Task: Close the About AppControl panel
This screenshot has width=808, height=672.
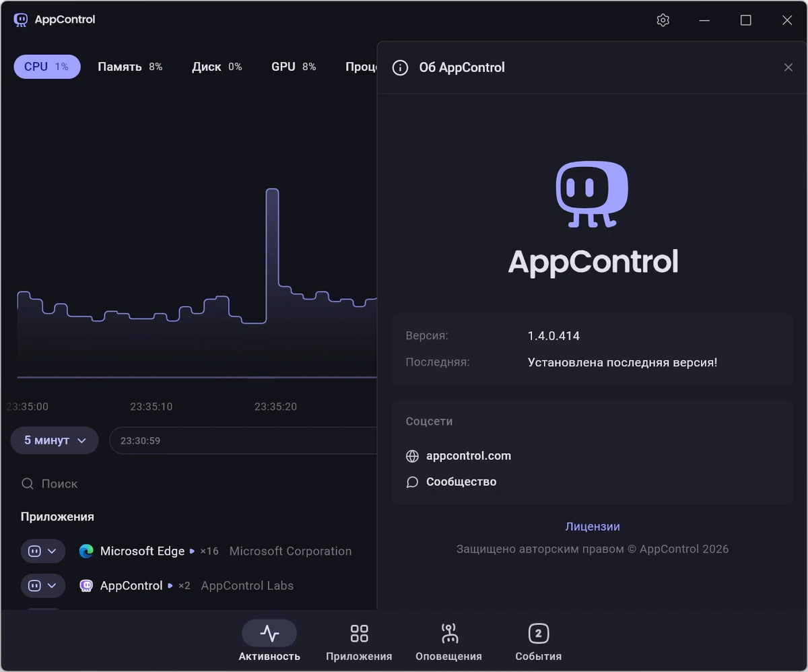Action: (x=788, y=67)
